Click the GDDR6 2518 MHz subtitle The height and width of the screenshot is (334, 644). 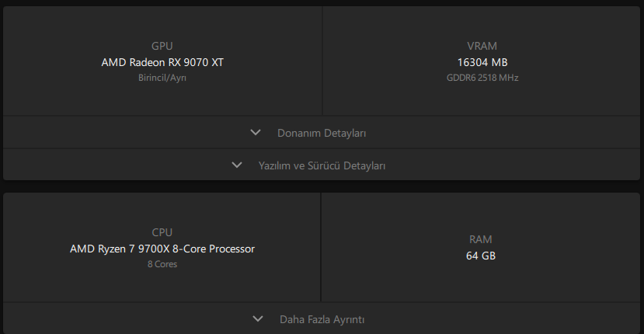pyautogui.click(x=482, y=78)
